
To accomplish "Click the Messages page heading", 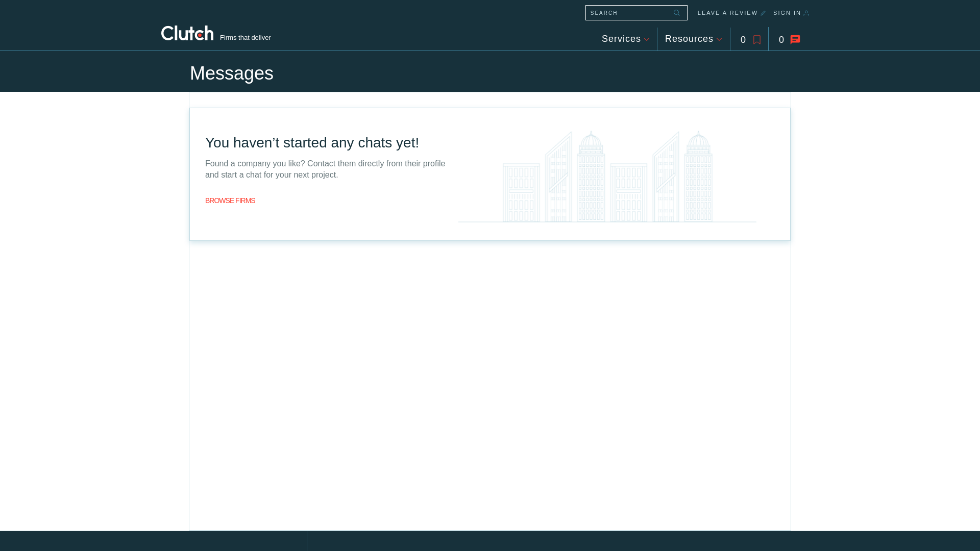I will click(x=232, y=73).
